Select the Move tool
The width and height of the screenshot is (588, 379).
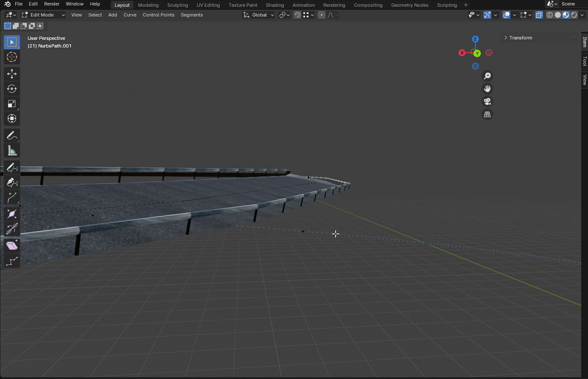12,74
